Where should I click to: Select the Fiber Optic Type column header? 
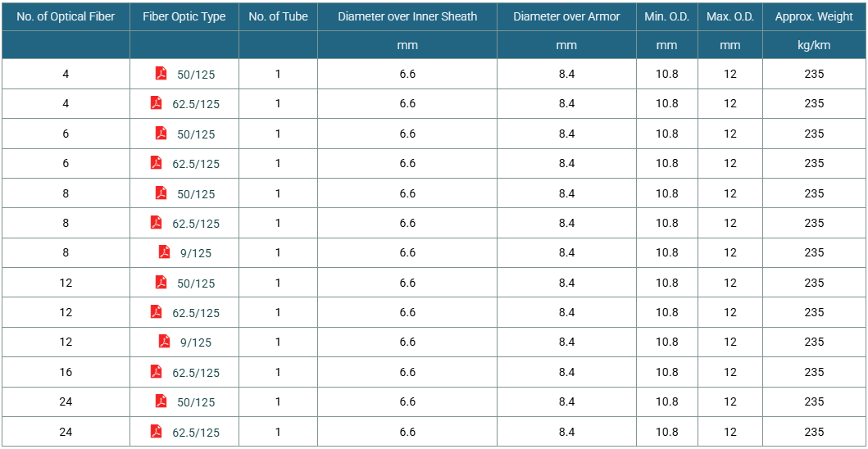point(184,16)
